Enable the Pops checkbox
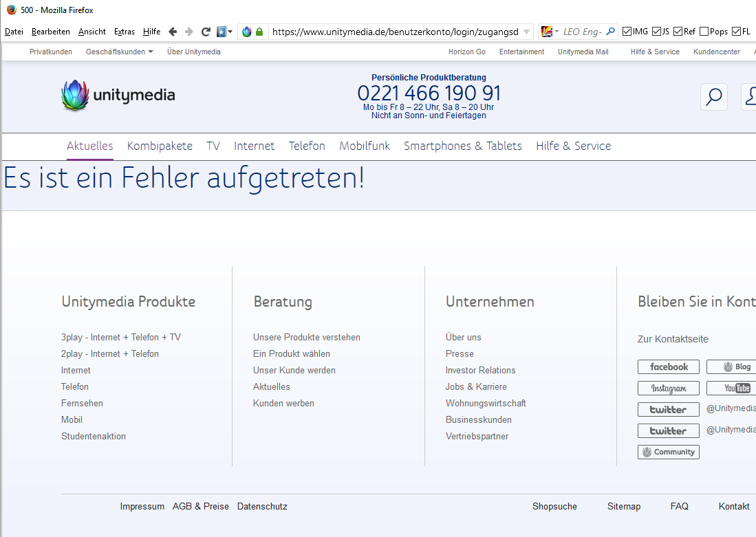Screen dimensions: 756x537 point(704,32)
